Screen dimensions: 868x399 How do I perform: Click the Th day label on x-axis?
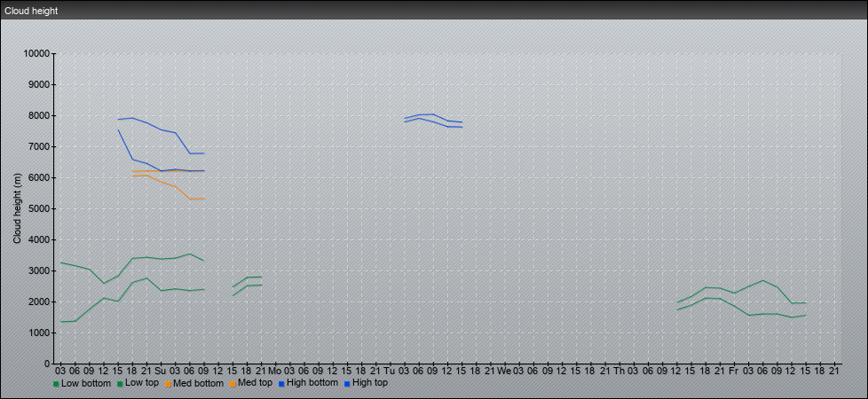(x=619, y=371)
